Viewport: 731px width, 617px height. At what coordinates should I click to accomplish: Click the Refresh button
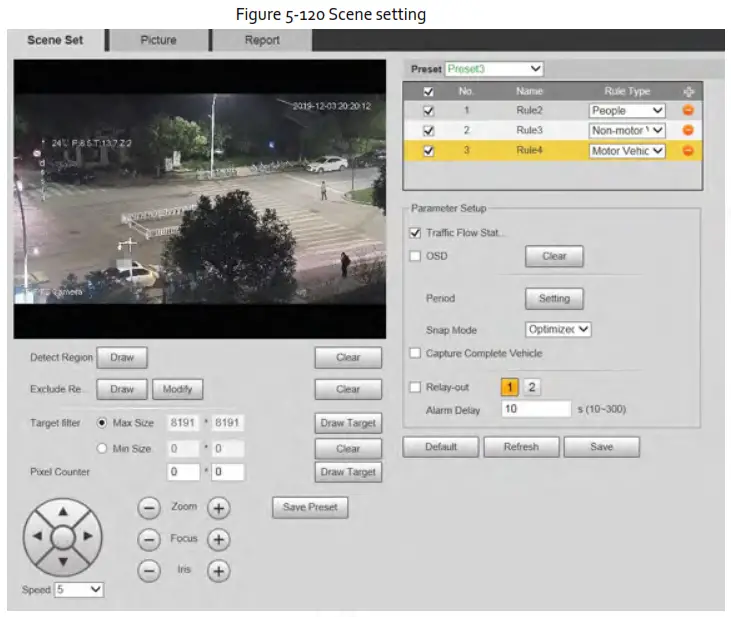coord(521,447)
